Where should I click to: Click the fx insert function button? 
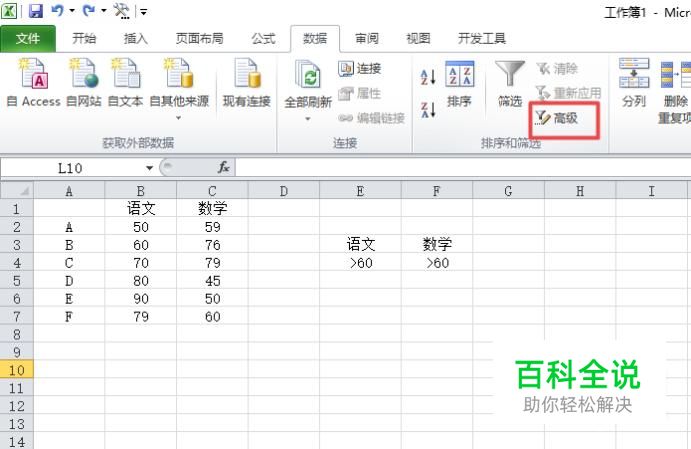(223, 167)
